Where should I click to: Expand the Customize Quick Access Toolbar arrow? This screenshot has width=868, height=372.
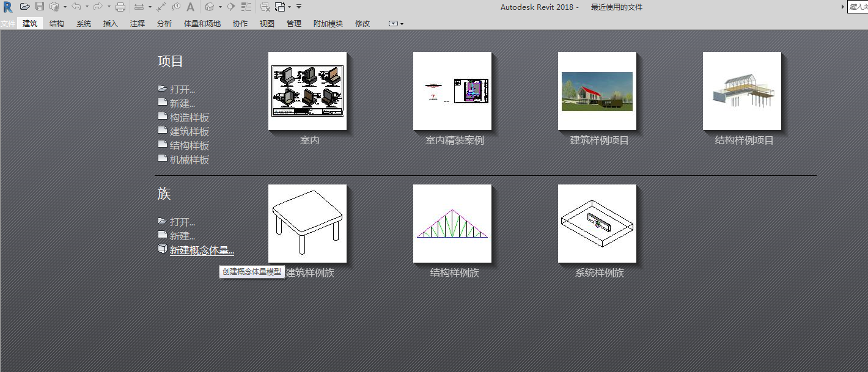coord(299,7)
